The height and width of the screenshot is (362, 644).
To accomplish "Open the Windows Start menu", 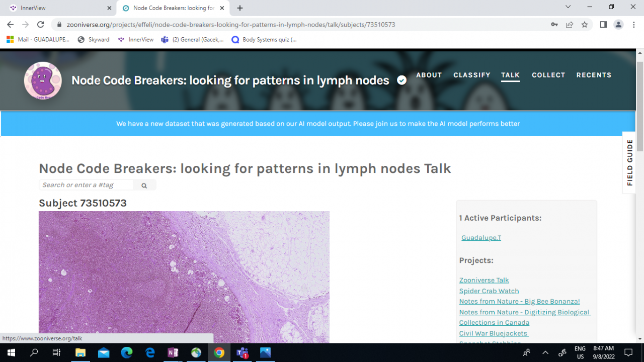I will tap(11, 352).
